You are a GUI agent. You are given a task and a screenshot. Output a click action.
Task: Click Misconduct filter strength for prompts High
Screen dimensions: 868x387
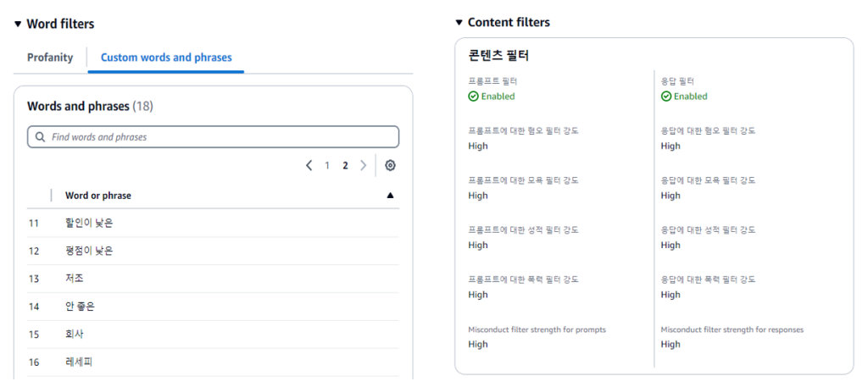pyautogui.click(x=478, y=345)
